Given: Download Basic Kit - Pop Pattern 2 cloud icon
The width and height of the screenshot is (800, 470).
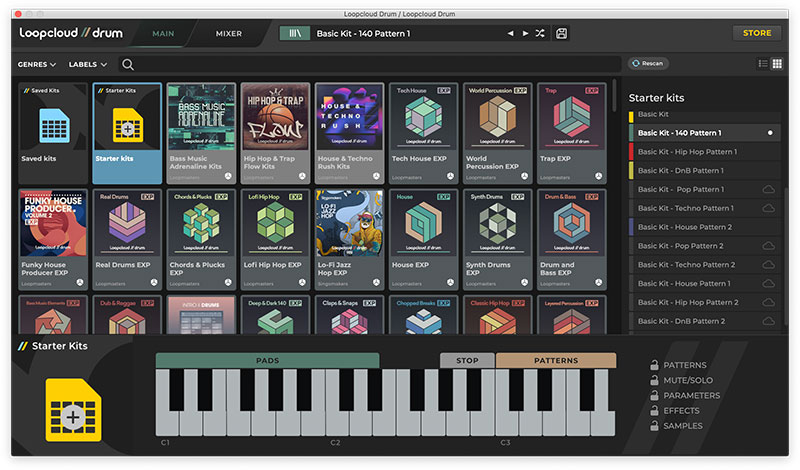Looking at the screenshot, I should point(768,246).
